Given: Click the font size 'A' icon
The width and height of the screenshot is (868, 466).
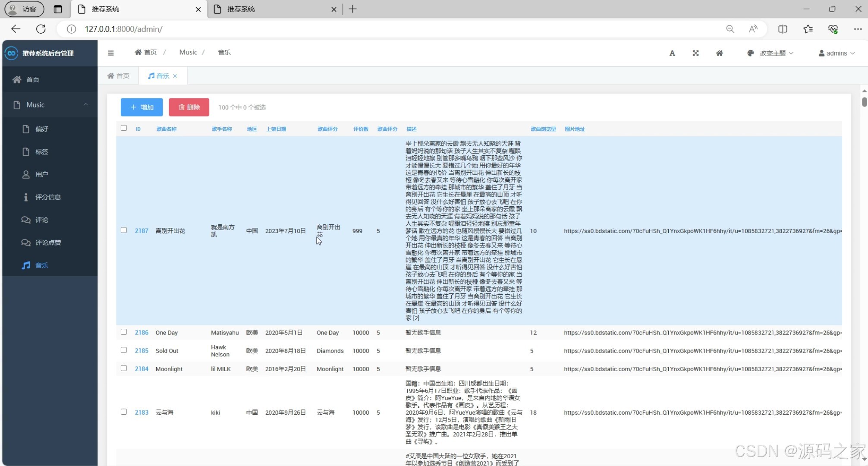Looking at the screenshot, I should [672, 53].
